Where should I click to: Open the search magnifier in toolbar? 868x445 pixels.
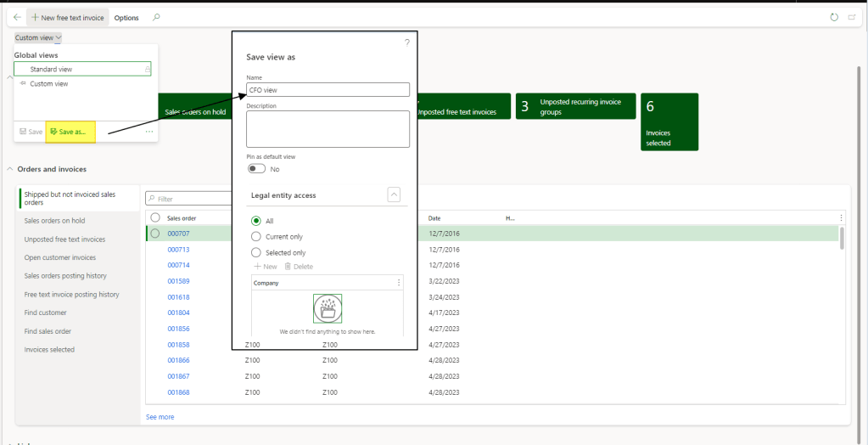pos(155,17)
